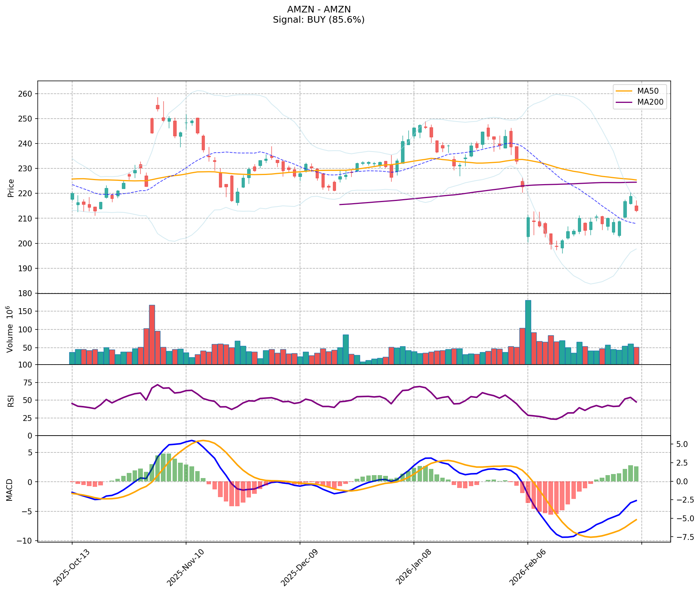Click the tallest red volume bar in early November
This screenshot has width=700, height=593.
(152, 335)
